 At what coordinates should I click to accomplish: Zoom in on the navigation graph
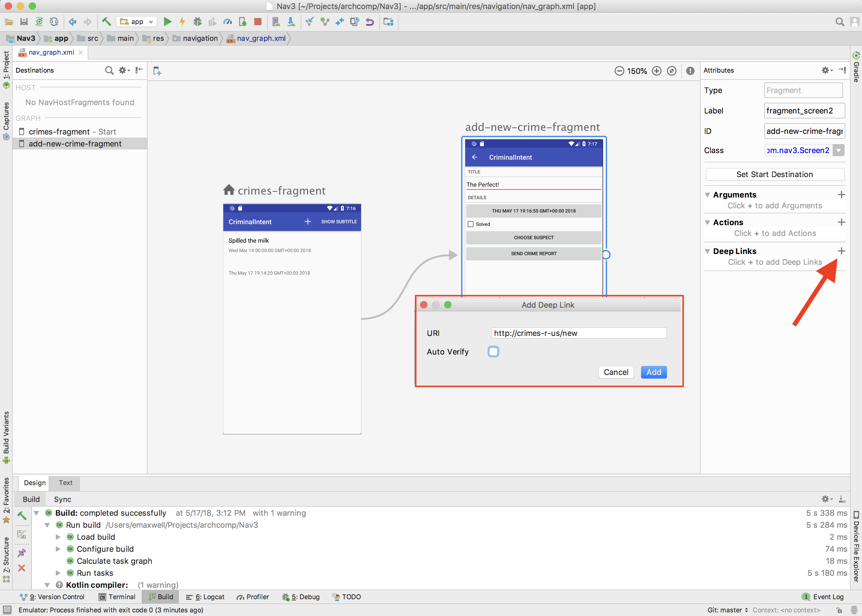coord(656,71)
